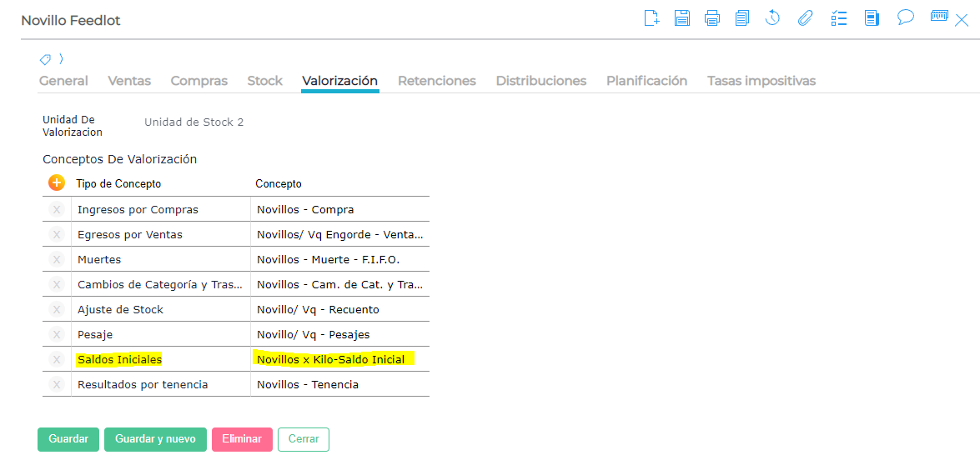Screen dimensions: 980x460
Task: Remove the Saldos Iniciales row
Action: (x=56, y=359)
